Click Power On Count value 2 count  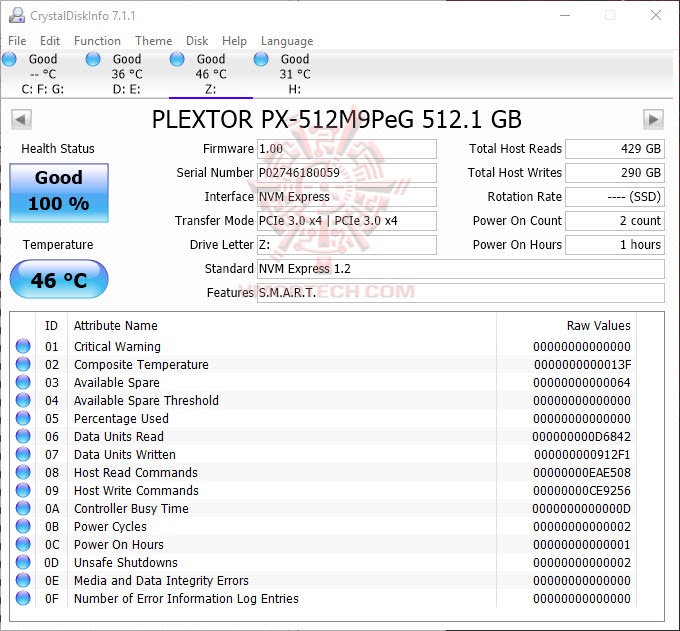pyautogui.click(x=615, y=221)
